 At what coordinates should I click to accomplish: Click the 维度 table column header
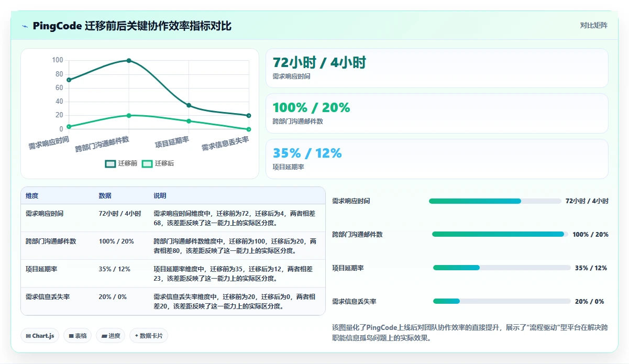[32, 196]
